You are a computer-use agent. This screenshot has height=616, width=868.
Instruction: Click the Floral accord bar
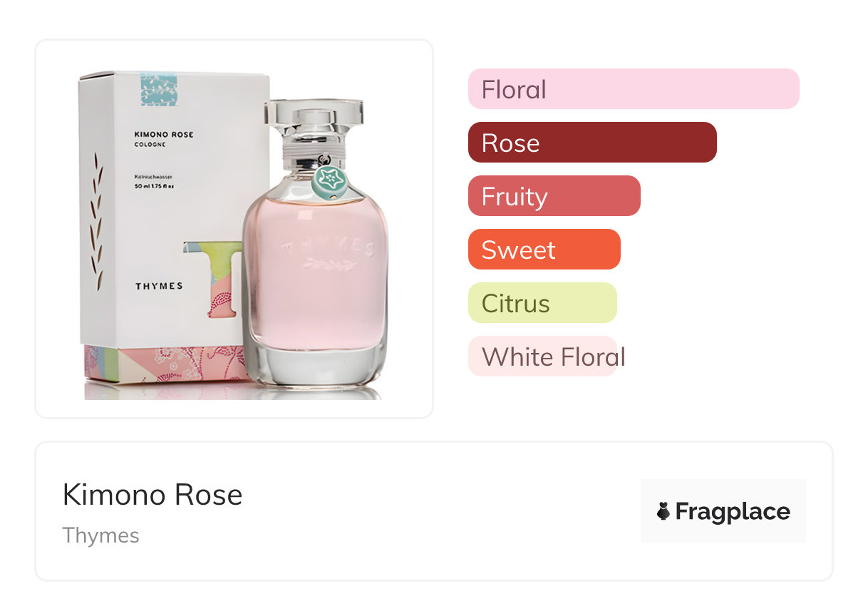(634, 89)
